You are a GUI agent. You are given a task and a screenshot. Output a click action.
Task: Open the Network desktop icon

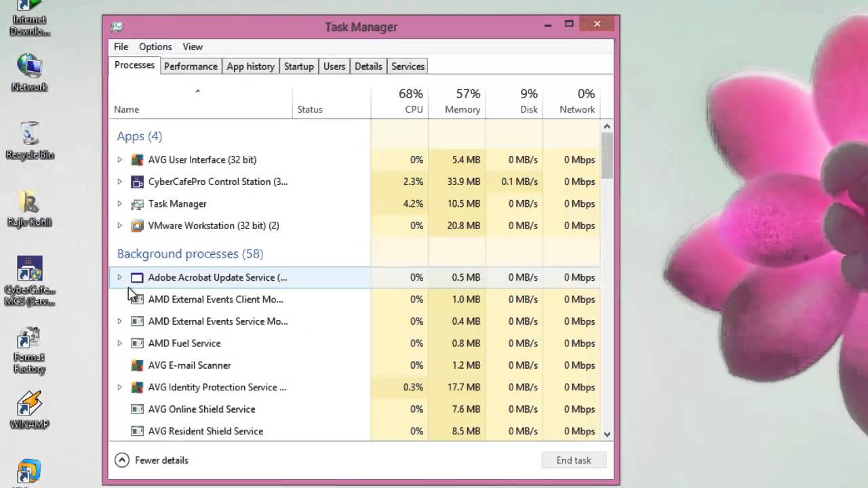[29, 73]
